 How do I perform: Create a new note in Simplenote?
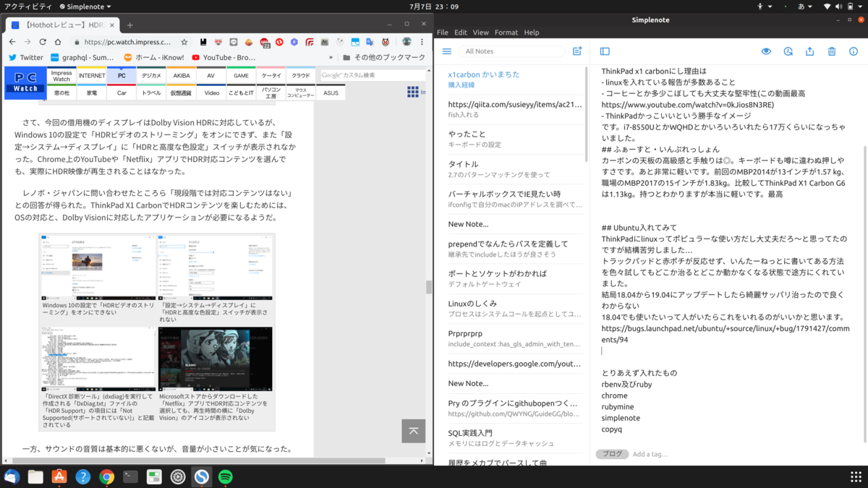pos(577,51)
